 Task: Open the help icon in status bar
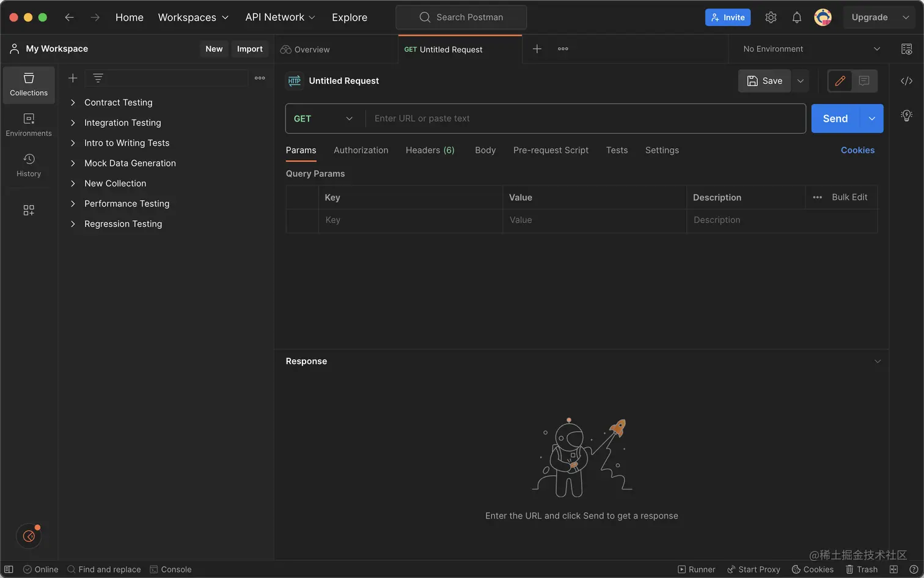pyautogui.click(x=914, y=569)
